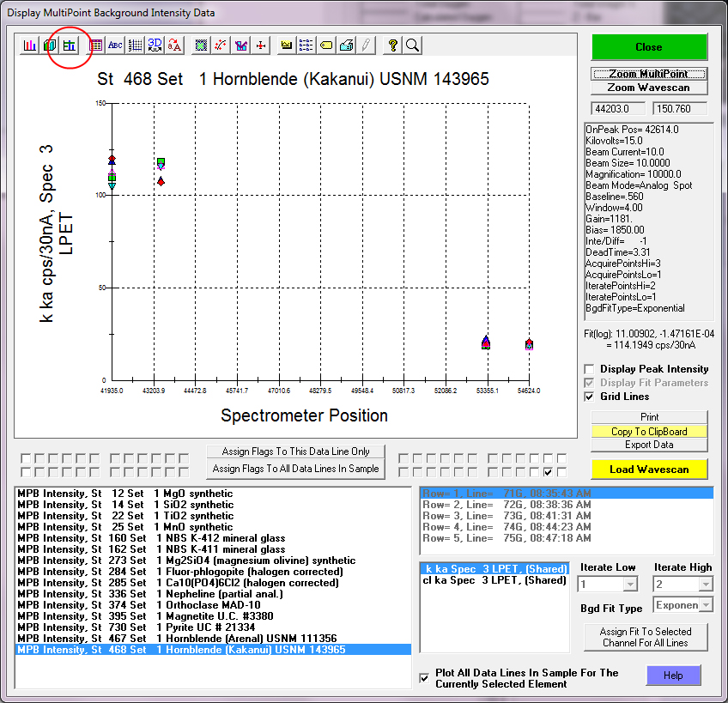
Task: Click the Copy To ClipBoard button
Action: [x=649, y=432]
